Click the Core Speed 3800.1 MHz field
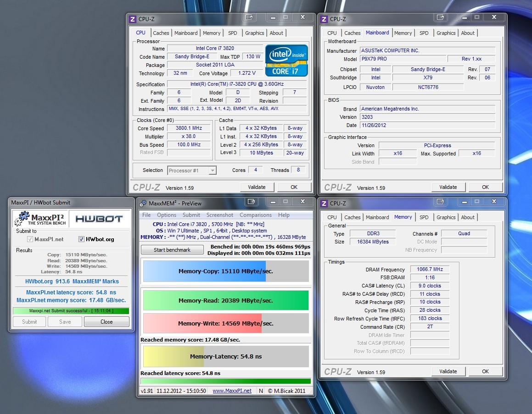 (x=189, y=128)
